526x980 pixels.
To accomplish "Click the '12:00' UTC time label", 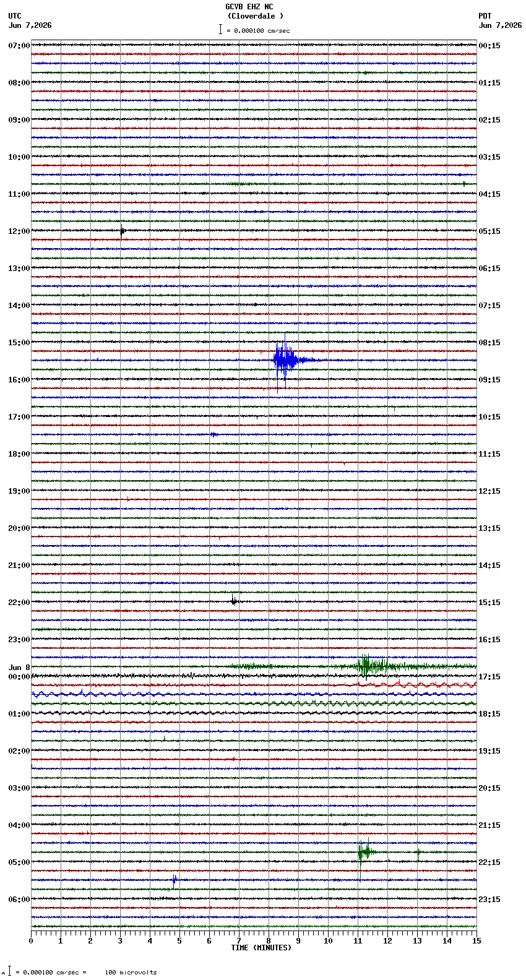I will 19,231.
